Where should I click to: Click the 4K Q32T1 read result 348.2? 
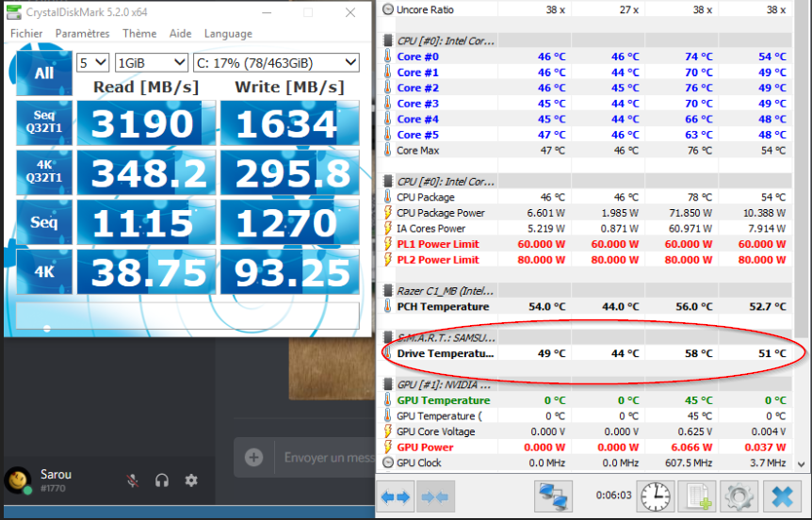click(x=146, y=172)
